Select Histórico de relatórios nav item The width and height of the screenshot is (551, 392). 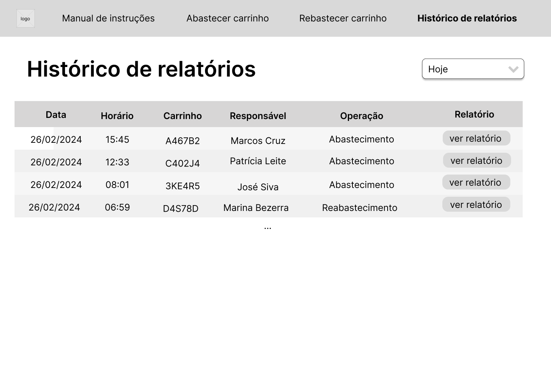[x=467, y=18]
